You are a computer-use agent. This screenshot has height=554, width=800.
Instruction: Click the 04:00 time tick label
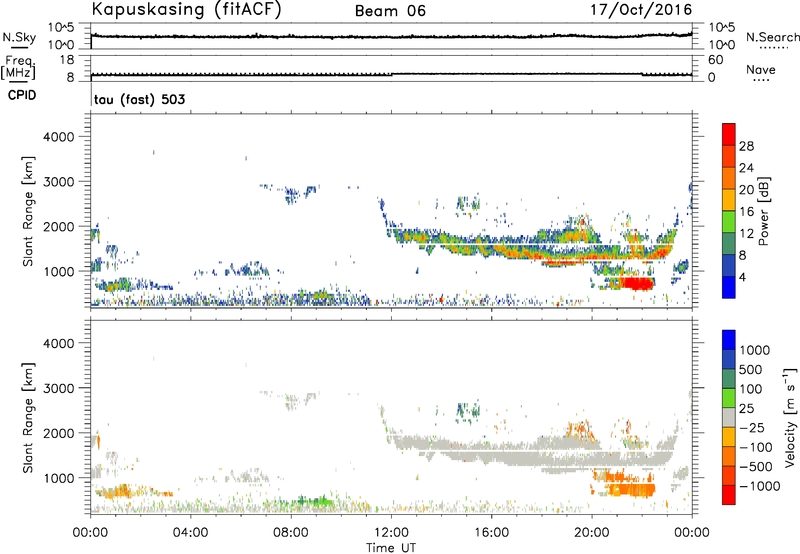click(190, 533)
